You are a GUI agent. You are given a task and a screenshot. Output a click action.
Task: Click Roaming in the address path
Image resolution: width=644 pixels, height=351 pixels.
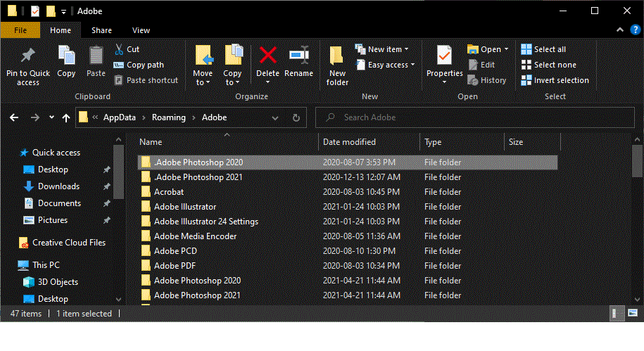169,117
